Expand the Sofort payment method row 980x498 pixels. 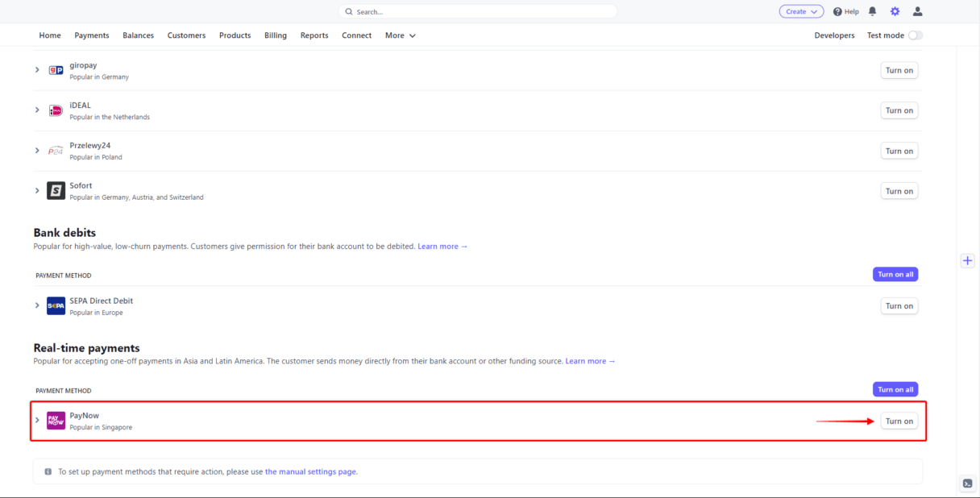[x=37, y=191]
